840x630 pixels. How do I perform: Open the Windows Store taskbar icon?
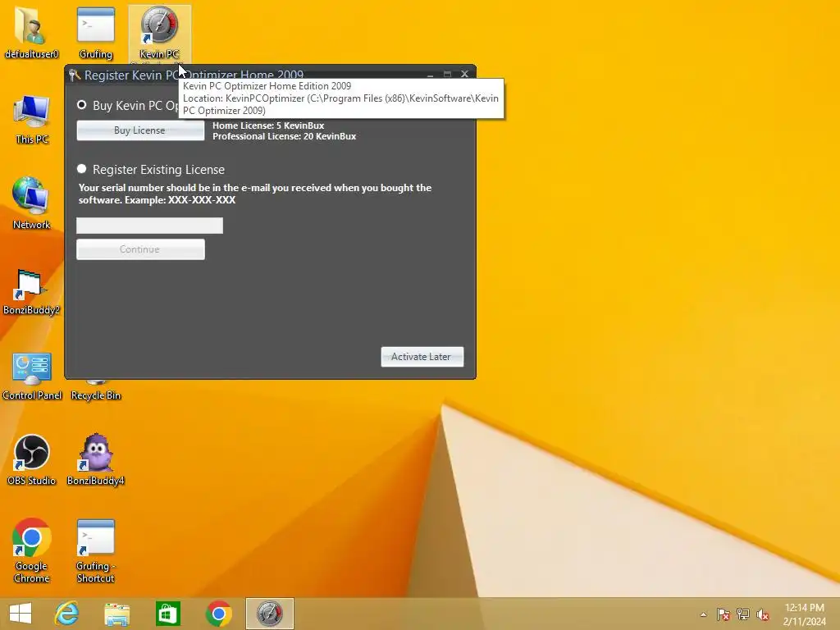167,614
